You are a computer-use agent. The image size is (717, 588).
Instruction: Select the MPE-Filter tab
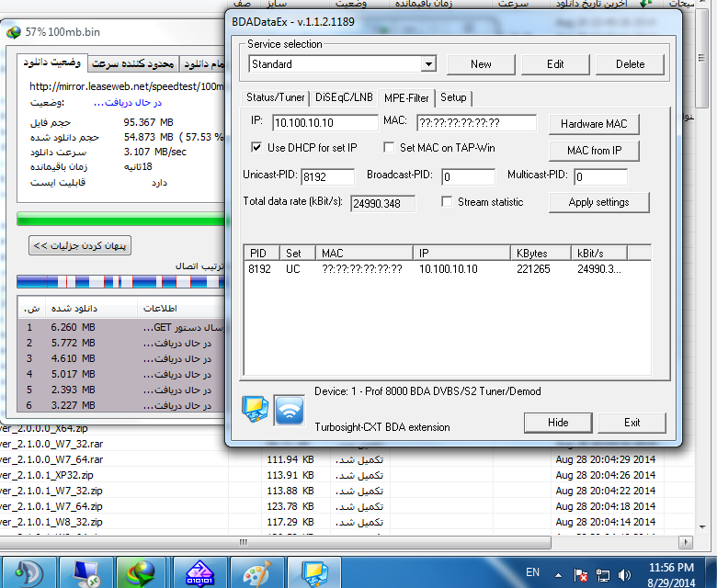pos(406,97)
